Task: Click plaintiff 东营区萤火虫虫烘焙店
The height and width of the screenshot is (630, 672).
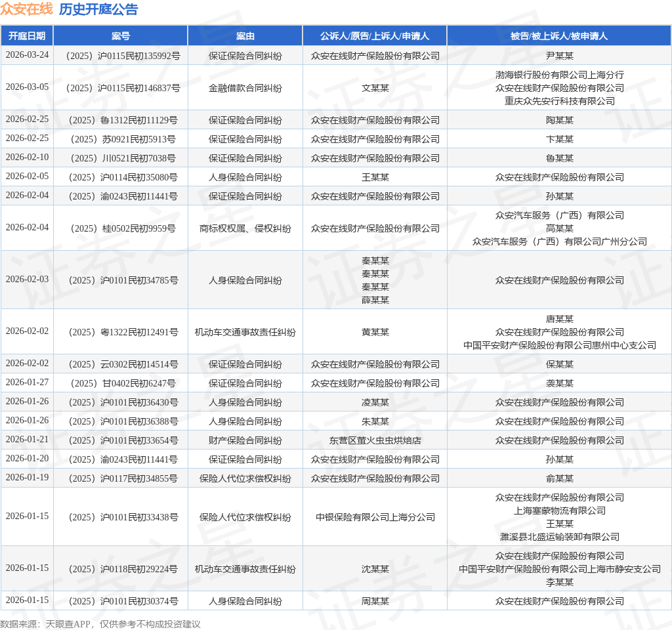Action: pyautogui.click(x=375, y=440)
